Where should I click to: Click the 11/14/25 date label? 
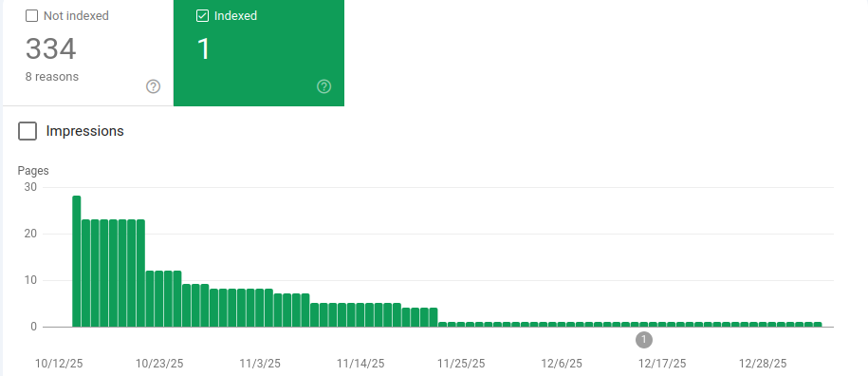[360, 364]
